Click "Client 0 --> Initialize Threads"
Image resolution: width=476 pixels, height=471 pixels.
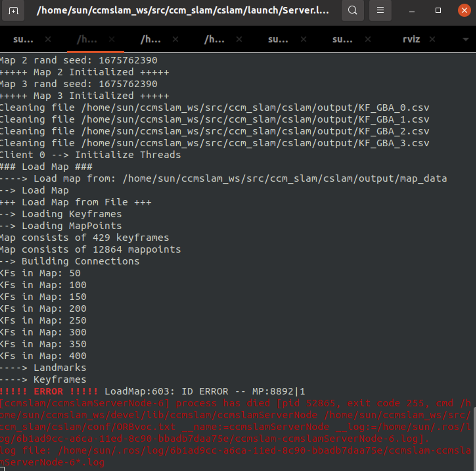(90, 155)
